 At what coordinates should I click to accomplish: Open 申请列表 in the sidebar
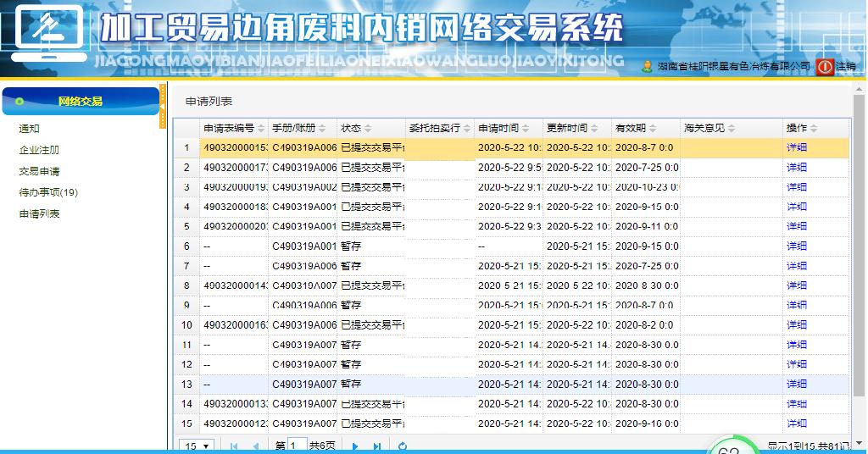pyautogui.click(x=39, y=213)
